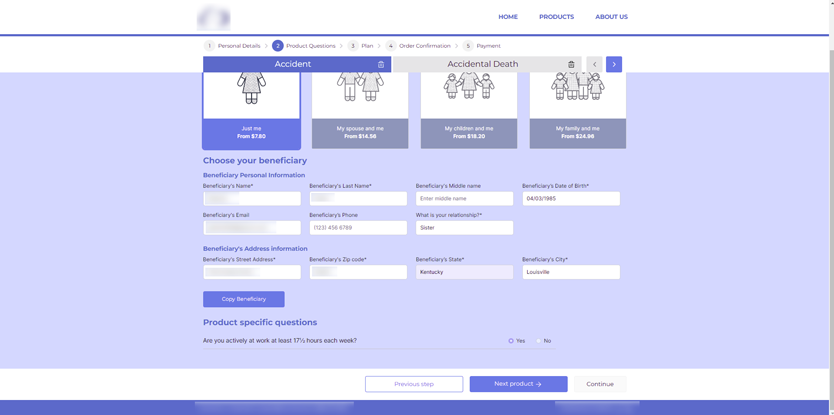Open Beneficiary's City dropdown showing Louisville
The image size is (834, 415).
570,272
